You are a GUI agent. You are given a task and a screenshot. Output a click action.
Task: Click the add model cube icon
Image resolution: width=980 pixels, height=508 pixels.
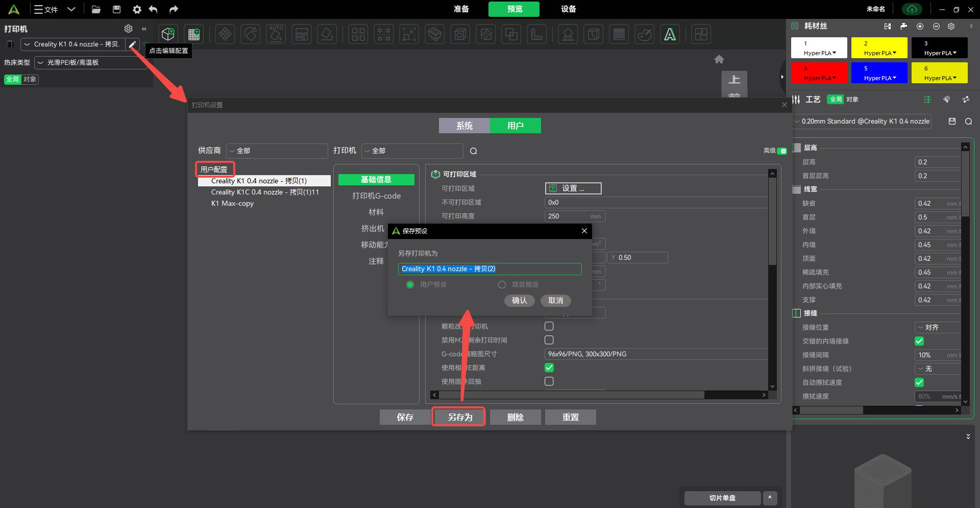(168, 34)
